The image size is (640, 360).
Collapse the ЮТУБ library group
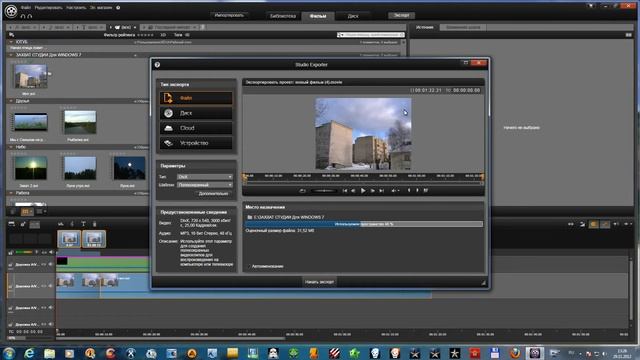click(11, 42)
